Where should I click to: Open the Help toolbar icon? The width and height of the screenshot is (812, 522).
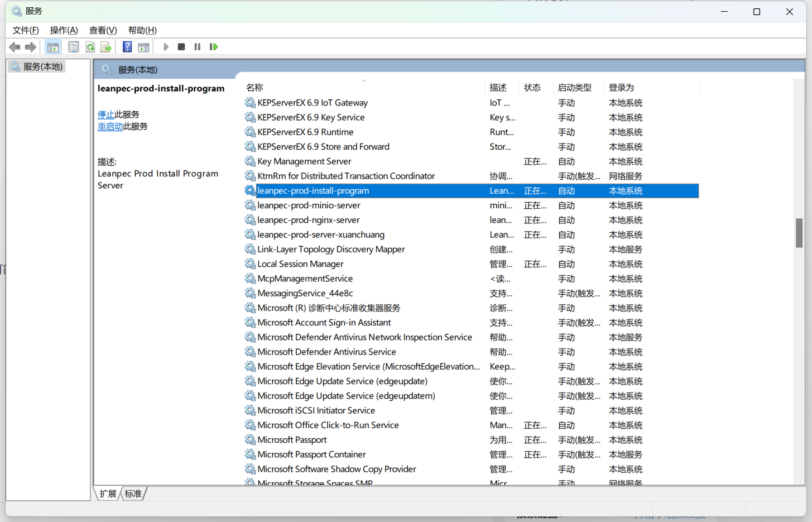click(x=127, y=47)
